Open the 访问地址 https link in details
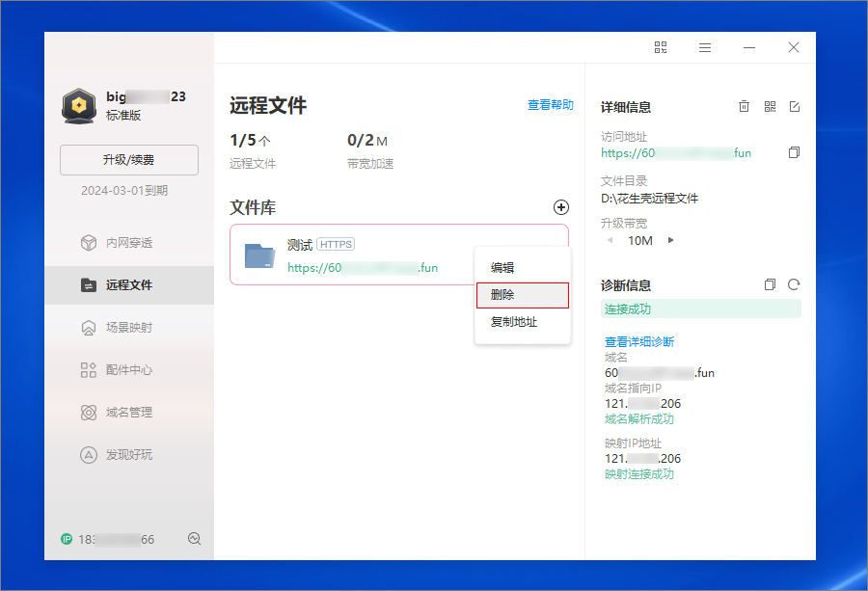Screen dimensions: 868x591 click(x=676, y=153)
